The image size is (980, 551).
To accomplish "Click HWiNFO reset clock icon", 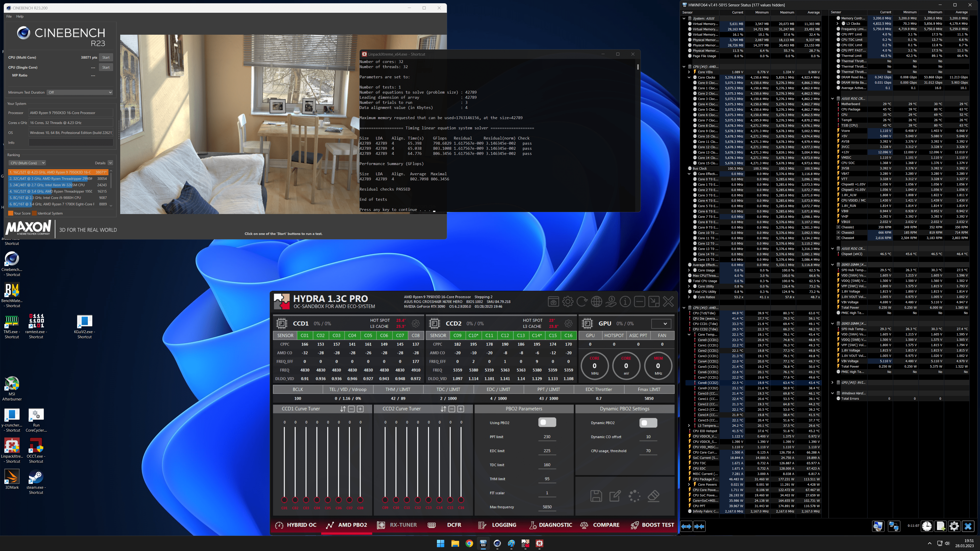I will point(927,526).
